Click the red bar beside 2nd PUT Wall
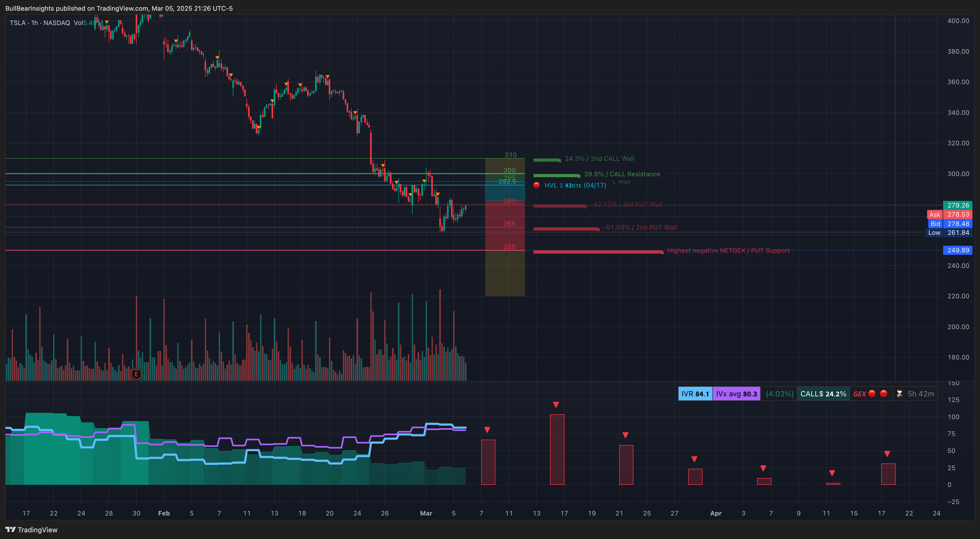The image size is (980, 539). click(x=566, y=229)
